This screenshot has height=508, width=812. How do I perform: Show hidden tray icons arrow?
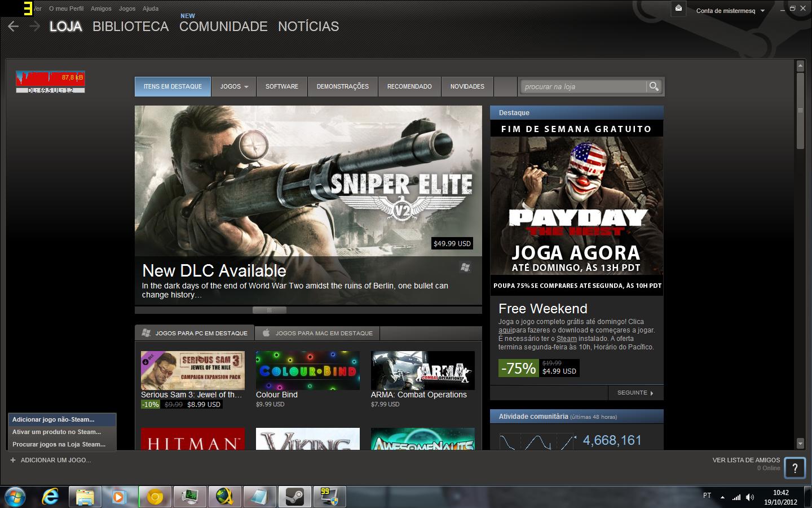point(722,497)
